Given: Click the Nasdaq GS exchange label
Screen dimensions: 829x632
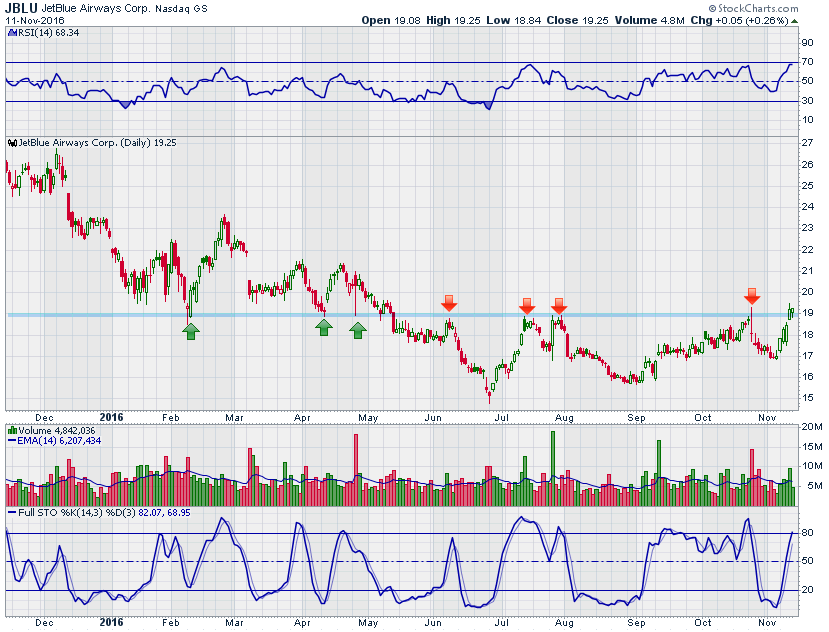Looking at the screenshot, I should tap(181, 9).
